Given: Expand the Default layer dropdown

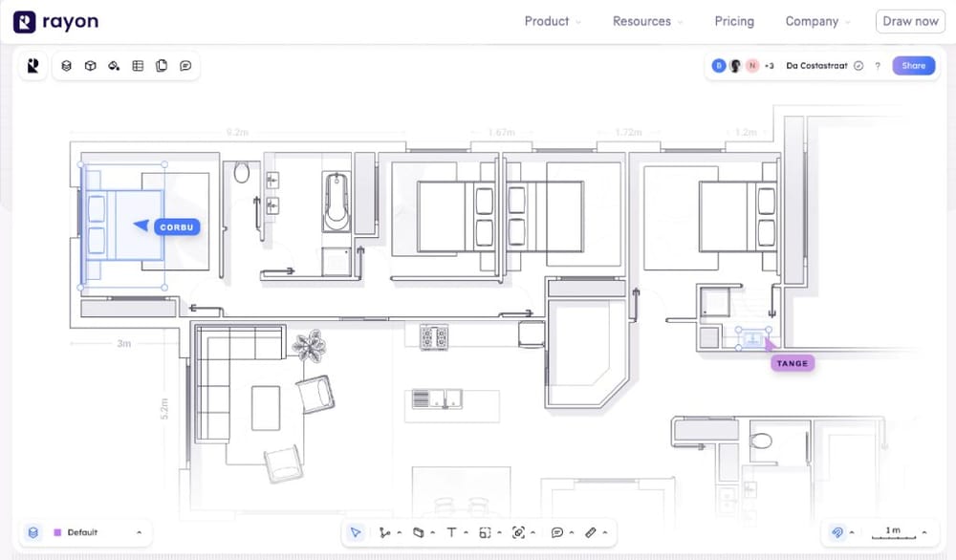Looking at the screenshot, I should click(x=140, y=532).
